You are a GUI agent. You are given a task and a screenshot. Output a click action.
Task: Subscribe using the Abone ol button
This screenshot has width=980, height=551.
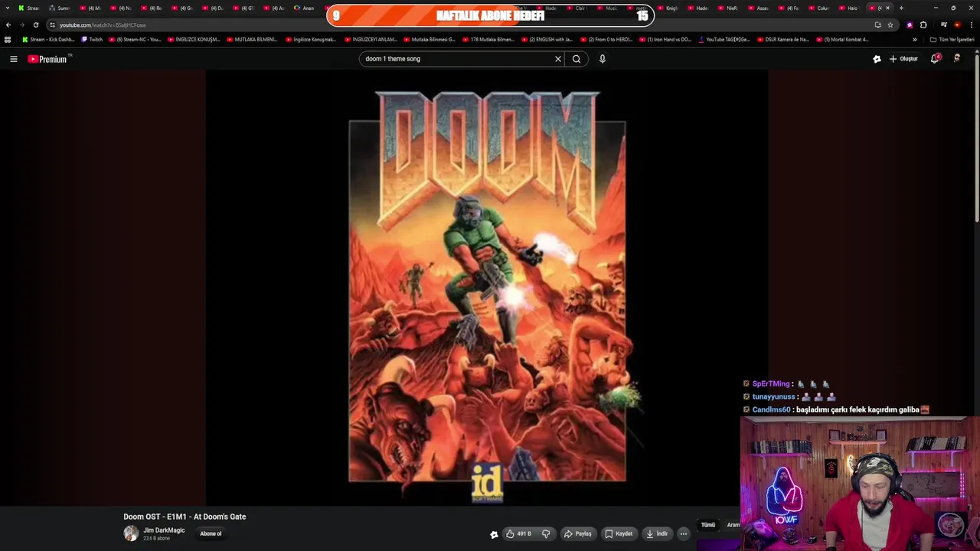211,534
